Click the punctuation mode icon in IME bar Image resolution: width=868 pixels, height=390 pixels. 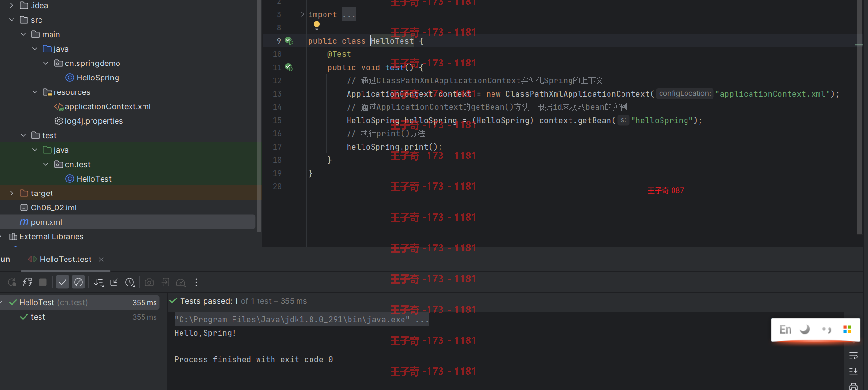point(827,330)
